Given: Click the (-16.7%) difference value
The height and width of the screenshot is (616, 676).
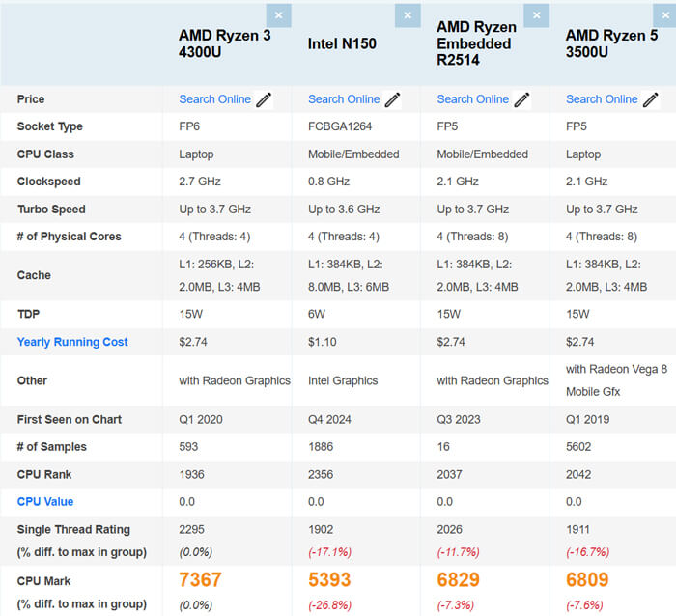Looking at the screenshot, I should pyautogui.click(x=587, y=552).
